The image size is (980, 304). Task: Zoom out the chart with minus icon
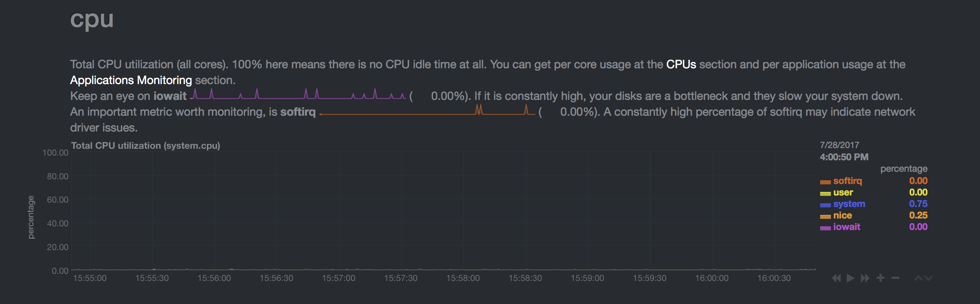pyautogui.click(x=895, y=278)
